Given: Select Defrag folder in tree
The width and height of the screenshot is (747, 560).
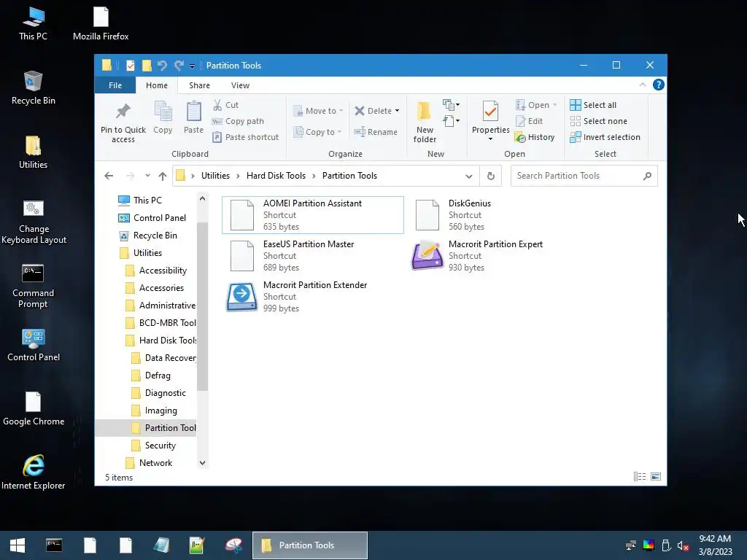Looking at the screenshot, I should click(x=151, y=376).
